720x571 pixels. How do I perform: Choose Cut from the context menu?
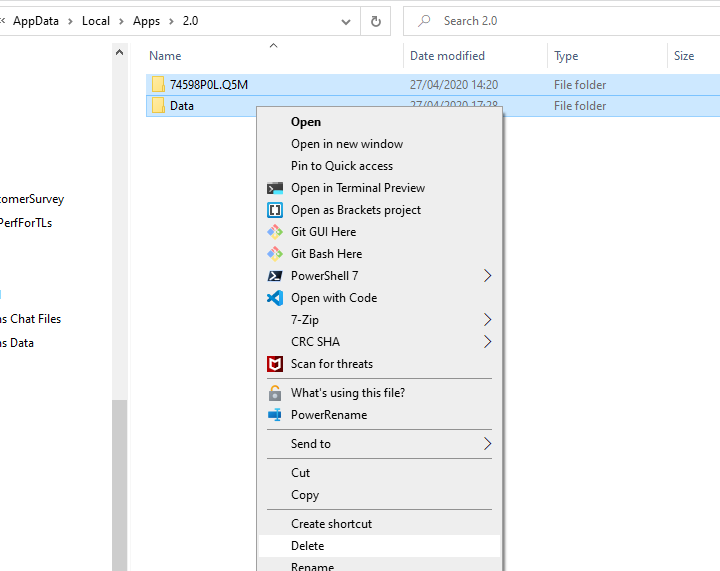[379, 473]
